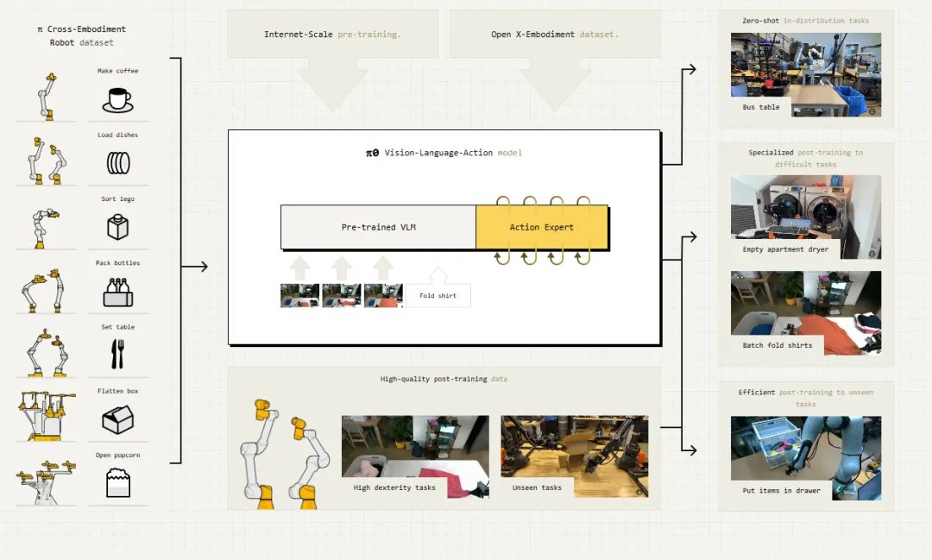This screenshot has height=560, width=932.
Task: Click the bimanual robot beside Set table
Action: tap(47, 354)
